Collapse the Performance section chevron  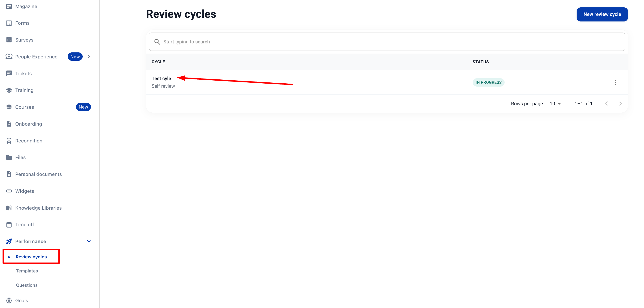pos(89,241)
